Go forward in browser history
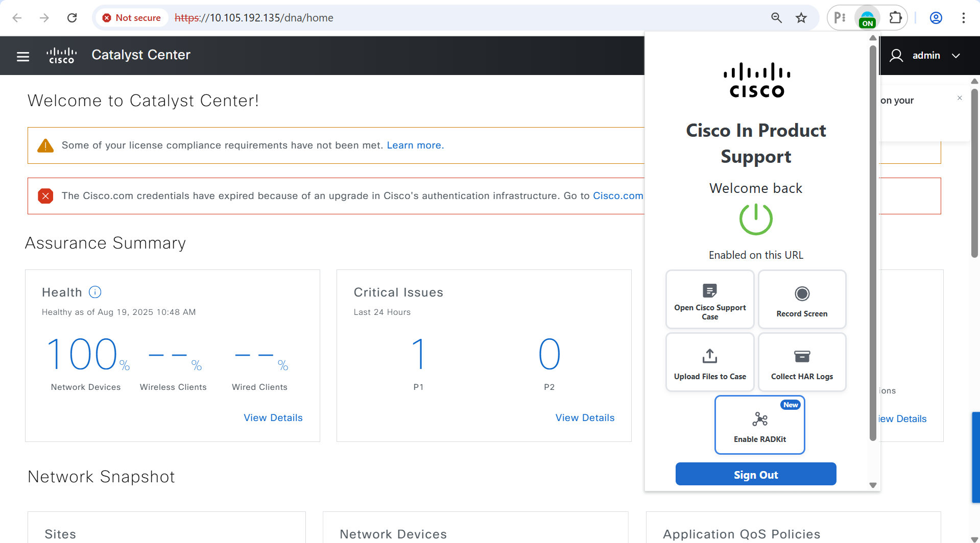 (44, 18)
